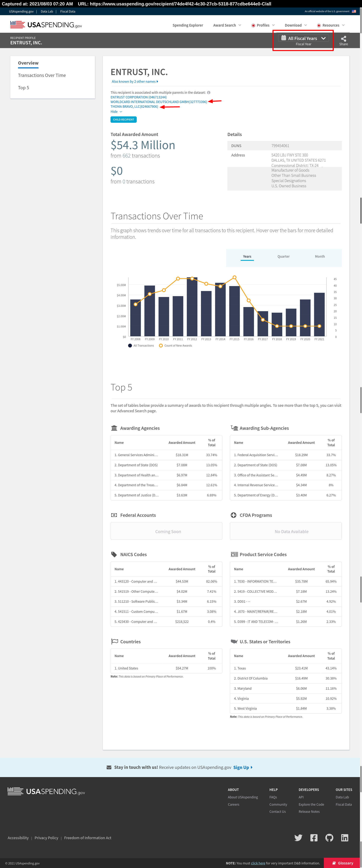This screenshot has width=362, height=868.
Task: Expand the Download menu
Action: (296, 25)
